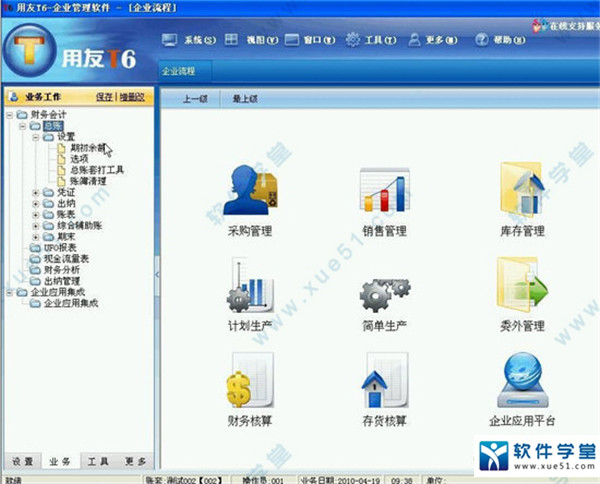This screenshot has height=484, width=600.
Task: Click the person icon beside 更多(M)
Action: click(x=414, y=40)
